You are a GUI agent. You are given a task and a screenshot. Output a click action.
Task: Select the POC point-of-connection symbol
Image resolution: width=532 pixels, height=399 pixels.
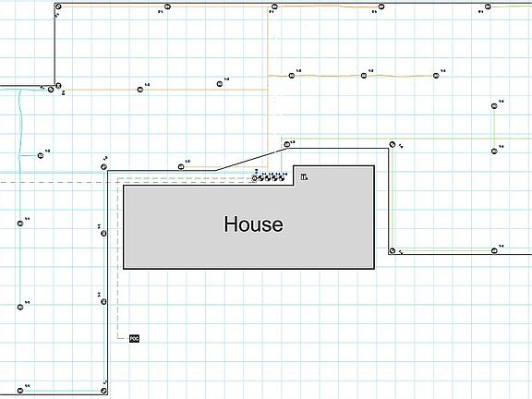pyautogui.click(x=134, y=338)
